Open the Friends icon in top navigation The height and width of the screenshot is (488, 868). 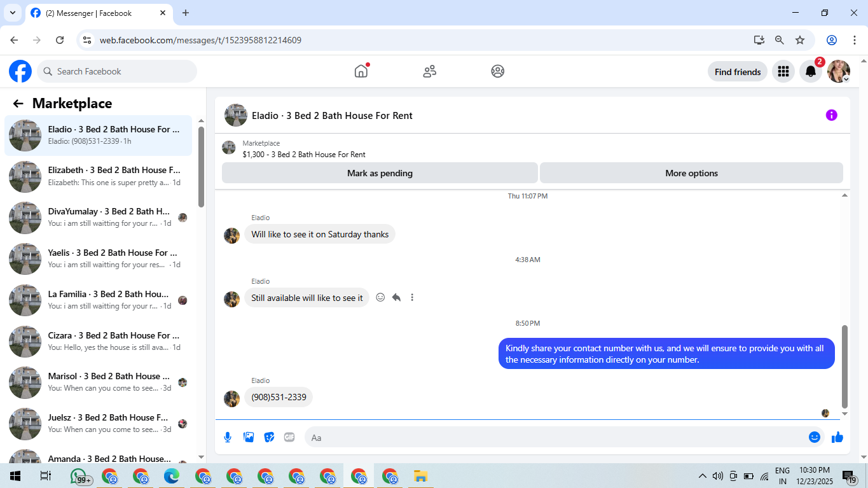430,71
